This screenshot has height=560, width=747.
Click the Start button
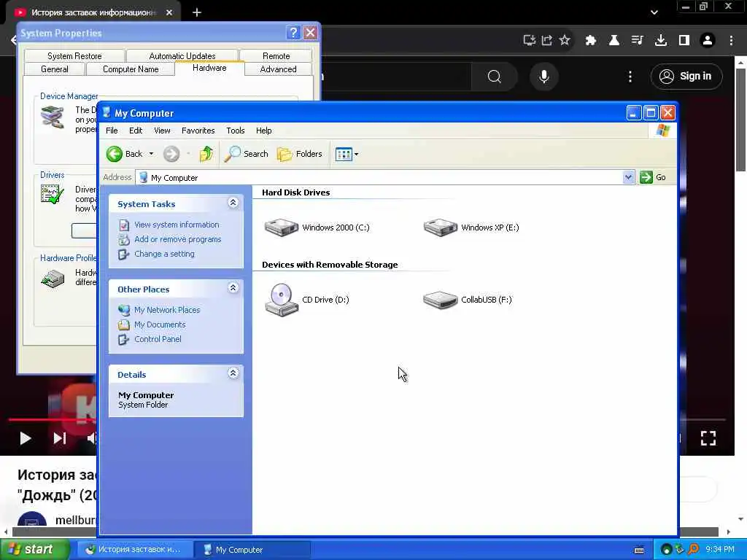[34, 550]
